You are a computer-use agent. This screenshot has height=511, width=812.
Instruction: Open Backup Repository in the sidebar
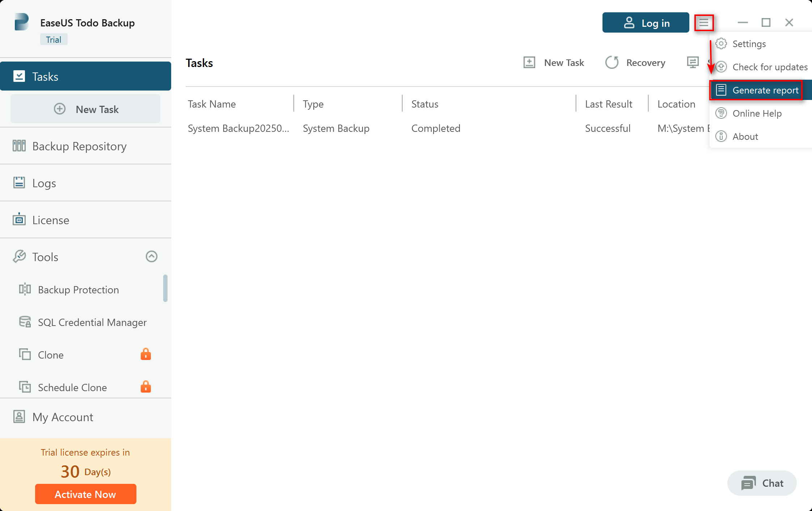pos(85,146)
